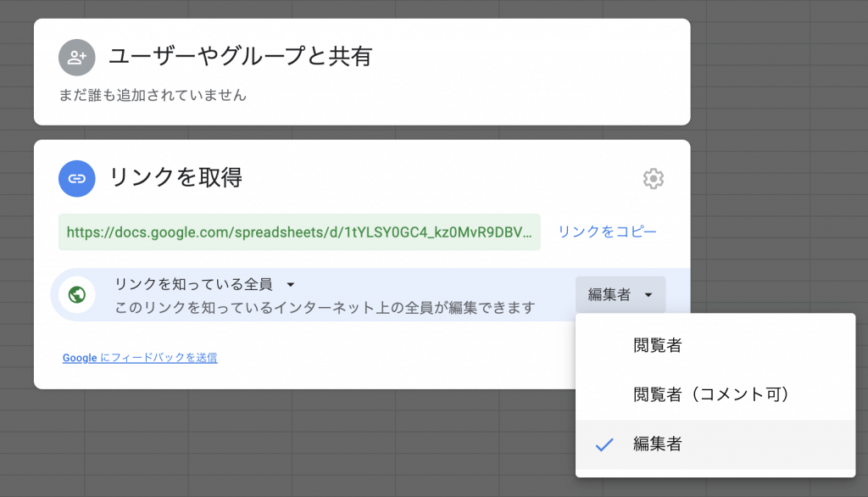Click the green spreadsheet URL field
Viewport: 868px width, 497px height.
299,232
